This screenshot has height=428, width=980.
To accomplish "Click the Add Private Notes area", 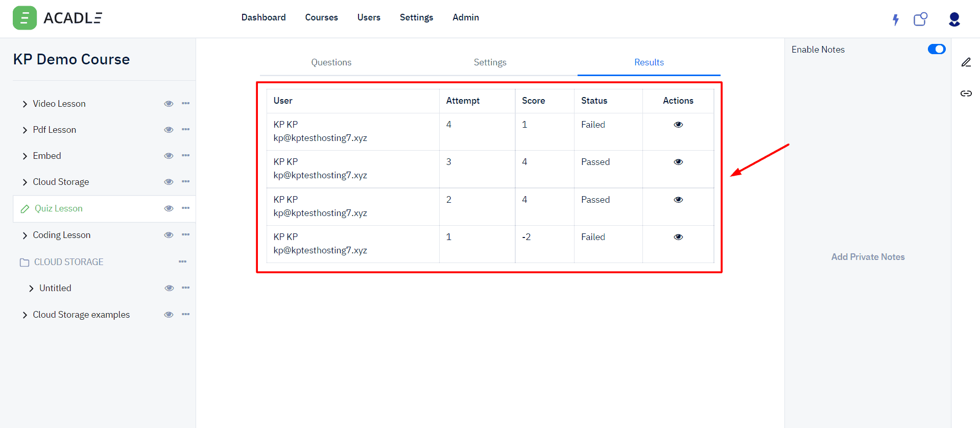I will coord(868,257).
